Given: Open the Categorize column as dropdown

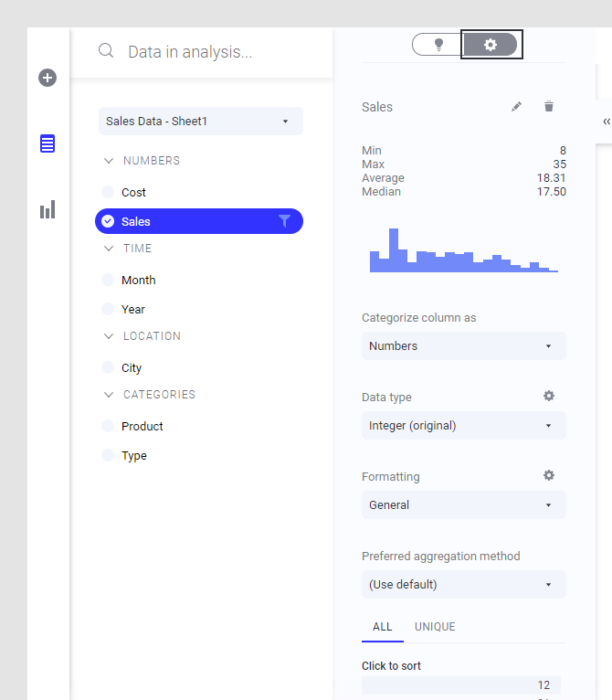Looking at the screenshot, I should (463, 346).
